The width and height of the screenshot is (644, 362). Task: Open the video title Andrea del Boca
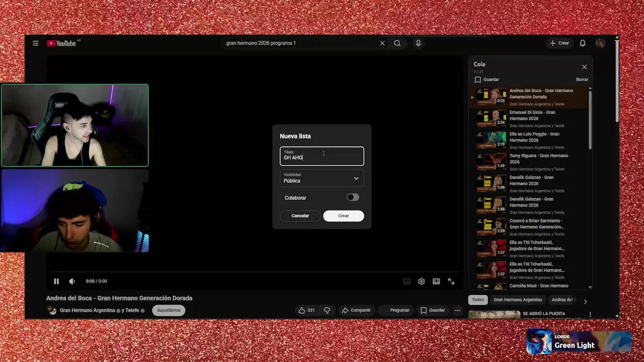[119, 298]
